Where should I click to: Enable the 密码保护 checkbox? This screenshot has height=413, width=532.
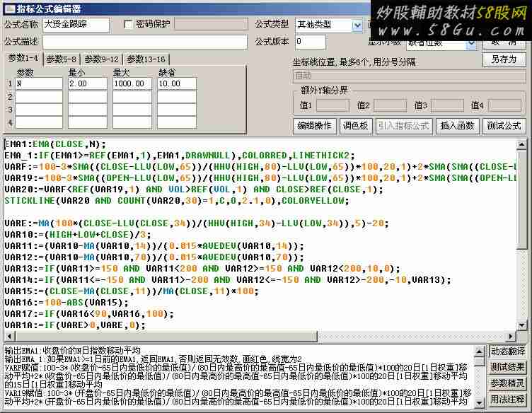coord(128,25)
